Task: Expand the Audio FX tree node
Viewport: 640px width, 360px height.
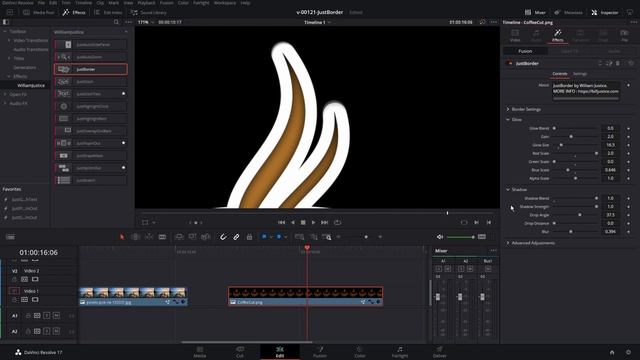Action: [x=5, y=103]
